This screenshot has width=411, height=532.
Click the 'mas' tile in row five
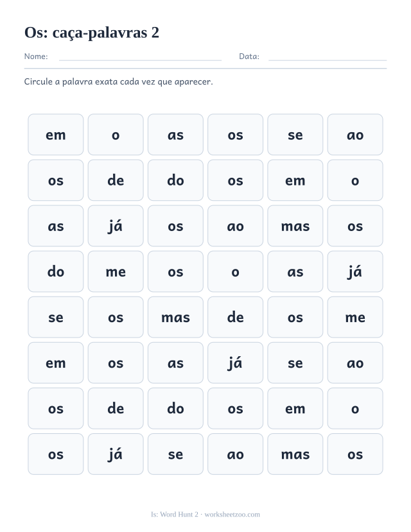pos(175,317)
